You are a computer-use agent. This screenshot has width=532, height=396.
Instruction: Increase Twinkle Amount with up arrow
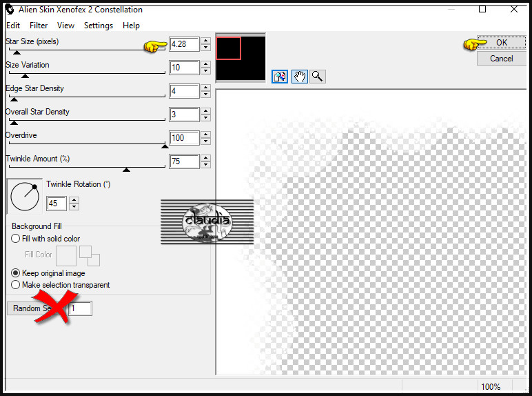tap(205, 158)
